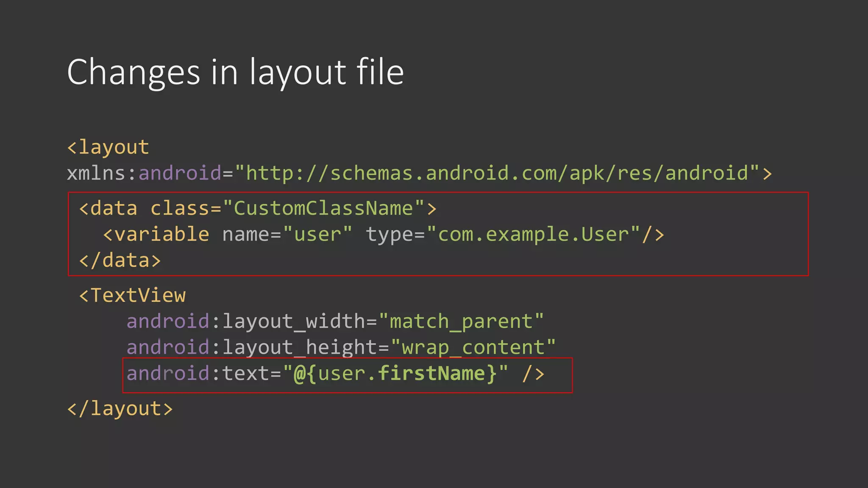
Task: Click the android:text="@{user.firstName}" line
Action: point(335,374)
